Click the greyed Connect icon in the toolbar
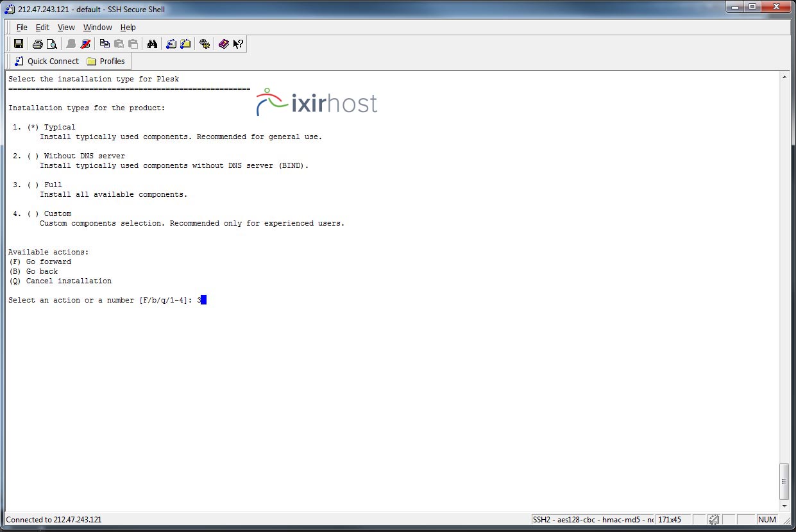 pyautogui.click(x=71, y=44)
